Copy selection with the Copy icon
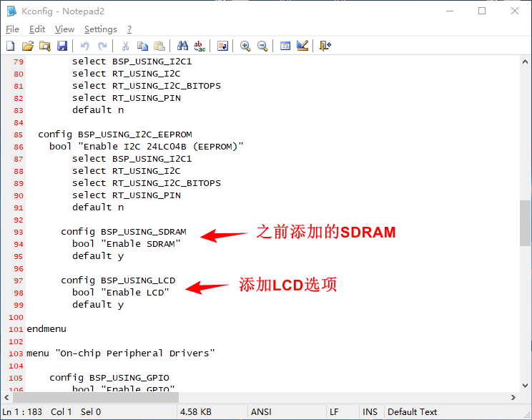532x420 pixels. coord(142,46)
